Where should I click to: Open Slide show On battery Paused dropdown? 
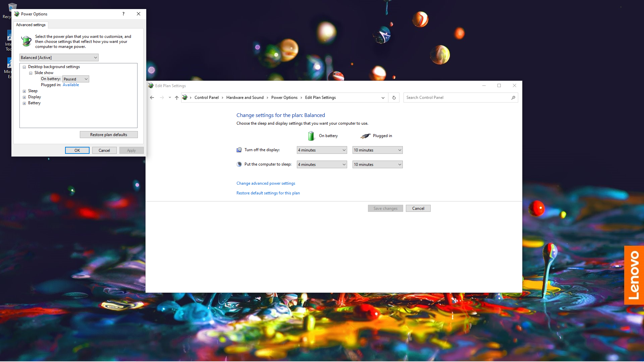coord(76,79)
